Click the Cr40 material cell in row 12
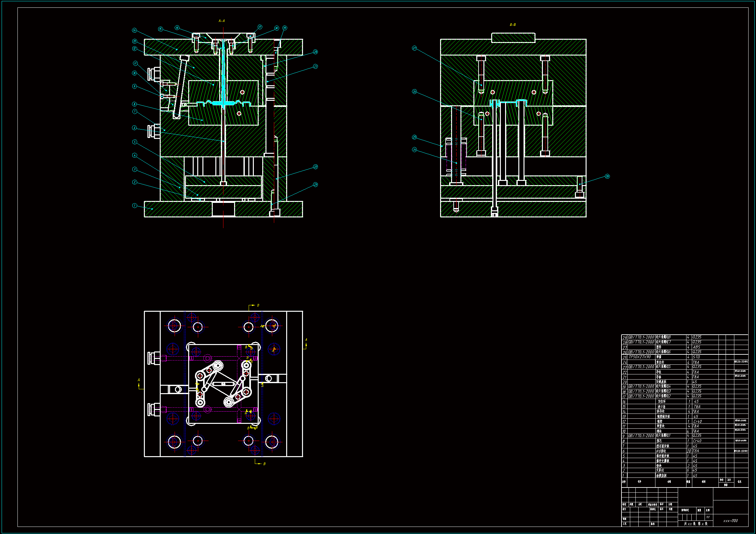Screen dimensions: 756x534 [x=697, y=422]
